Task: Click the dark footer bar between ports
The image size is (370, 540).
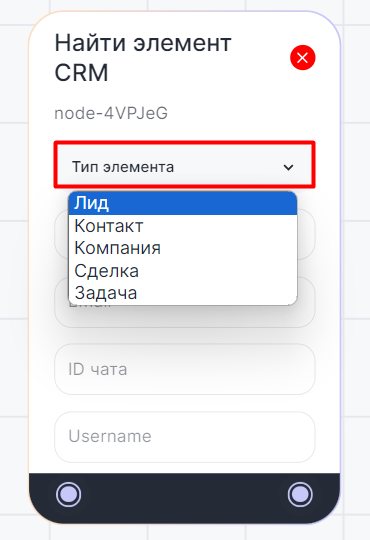Action: (x=184, y=495)
